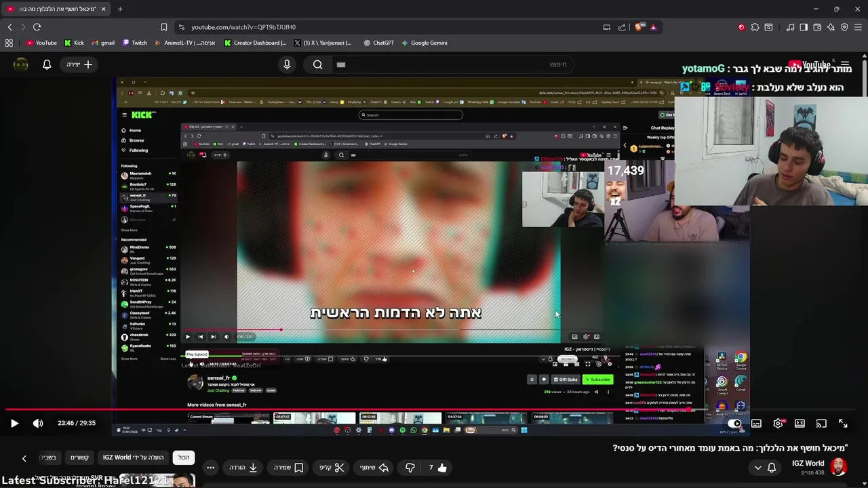868x488 pixels.
Task: Open the Kick bookmark
Action: click(74, 43)
